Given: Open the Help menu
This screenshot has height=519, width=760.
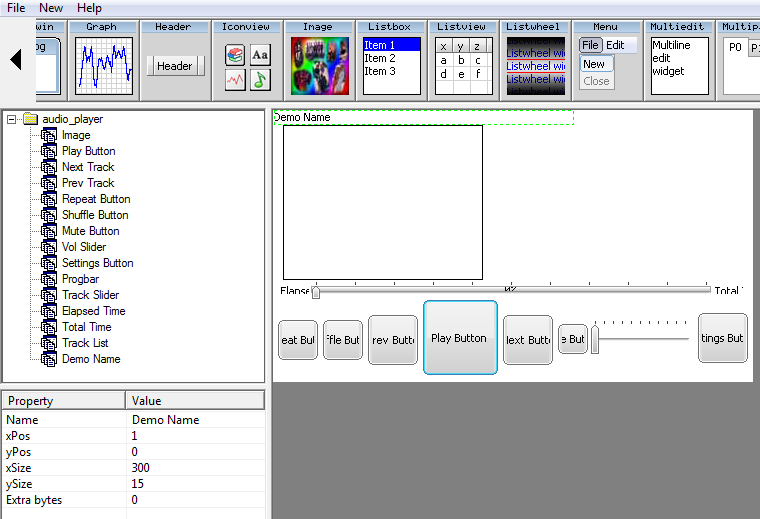Looking at the screenshot, I should pos(89,7).
